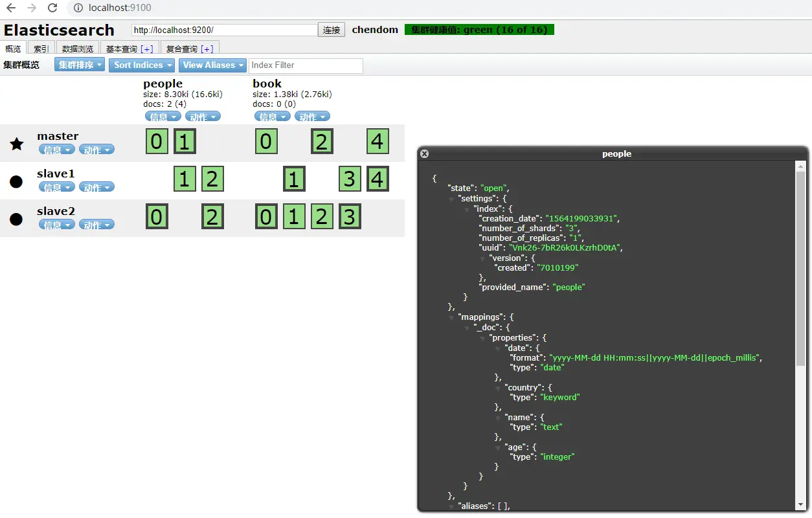Click the [+] next to 复合查询
The height and width of the screenshot is (518, 812).
coord(207,49)
